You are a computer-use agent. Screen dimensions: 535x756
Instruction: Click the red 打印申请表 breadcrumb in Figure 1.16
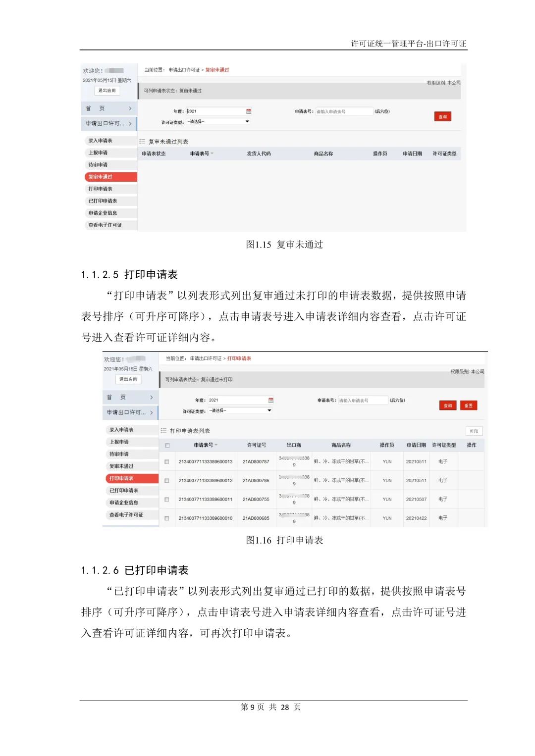pyautogui.click(x=239, y=358)
